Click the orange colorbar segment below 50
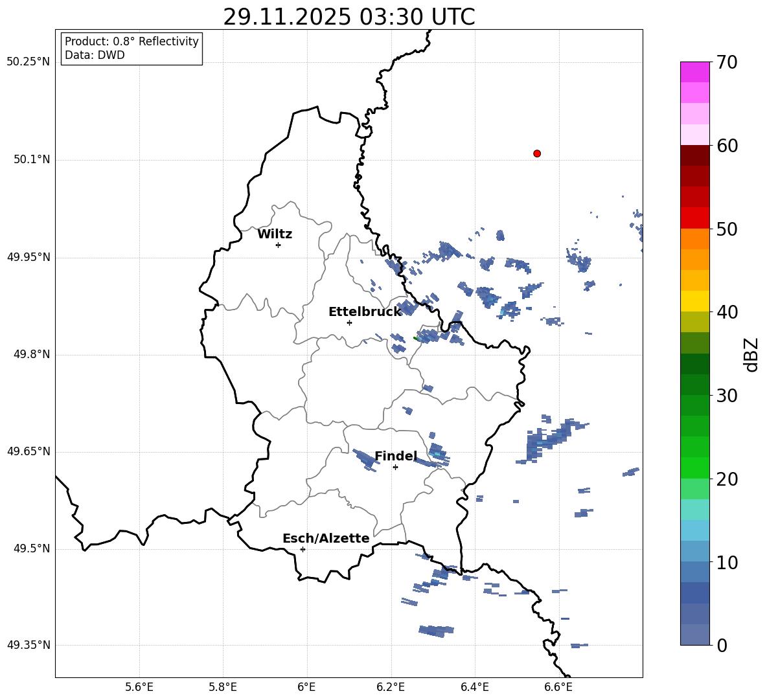 [694, 239]
